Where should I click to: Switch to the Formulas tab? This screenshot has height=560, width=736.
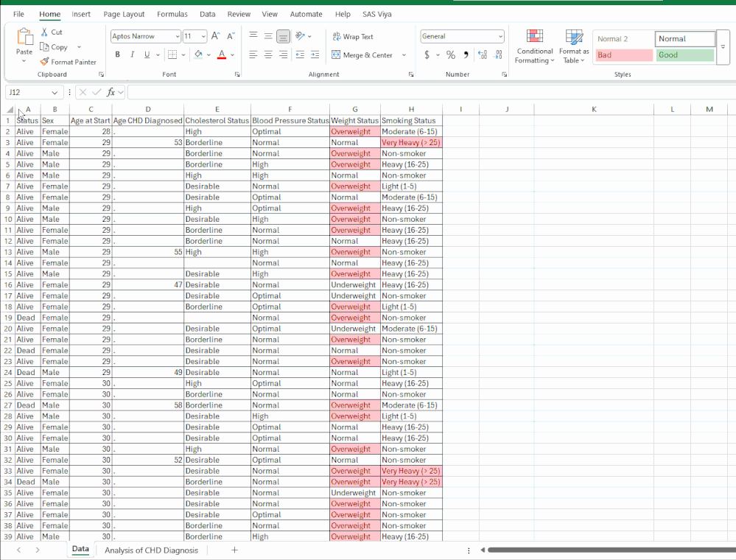pos(172,14)
